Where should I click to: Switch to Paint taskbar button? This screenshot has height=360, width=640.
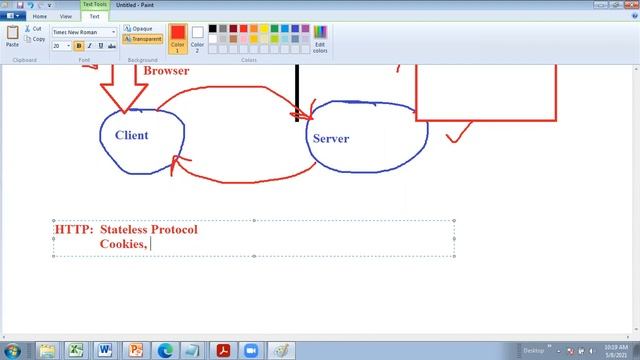point(281,351)
